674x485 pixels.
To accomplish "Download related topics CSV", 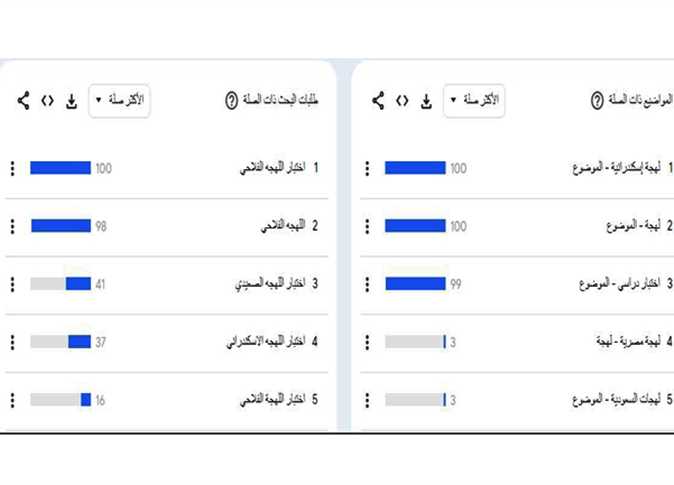I will point(426,101).
